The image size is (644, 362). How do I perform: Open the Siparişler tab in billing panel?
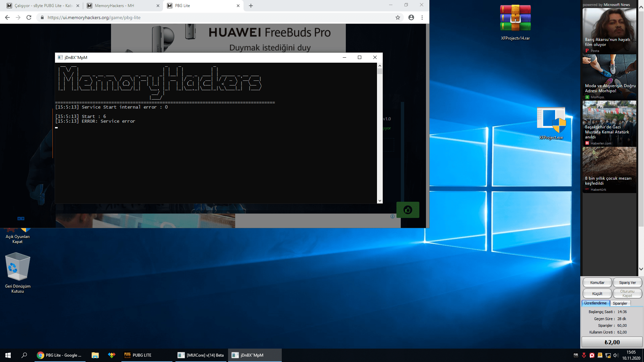(620, 303)
